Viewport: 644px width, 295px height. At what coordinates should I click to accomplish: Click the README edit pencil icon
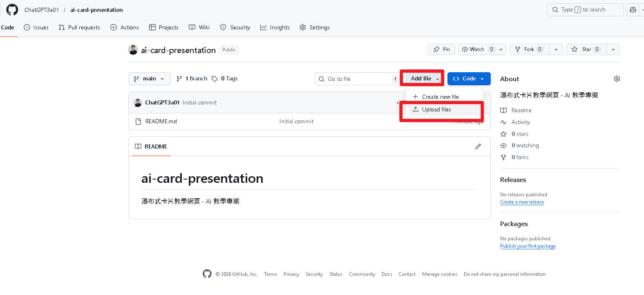(x=478, y=146)
